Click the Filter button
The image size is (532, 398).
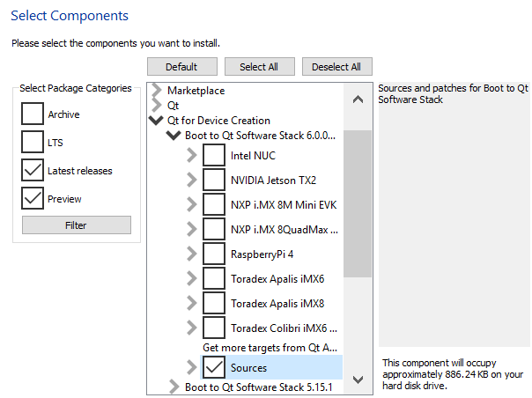coord(76,225)
